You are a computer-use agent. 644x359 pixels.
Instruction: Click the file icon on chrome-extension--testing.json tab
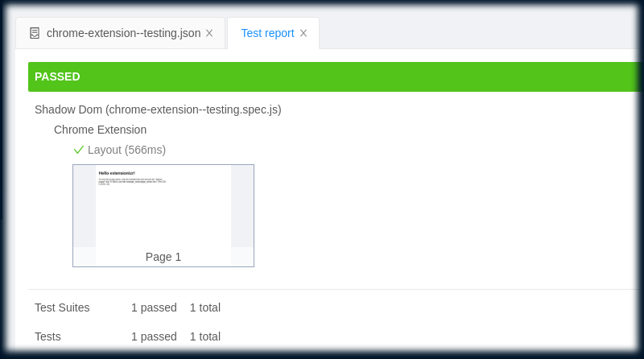pyautogui.click(x=35, y=33)
